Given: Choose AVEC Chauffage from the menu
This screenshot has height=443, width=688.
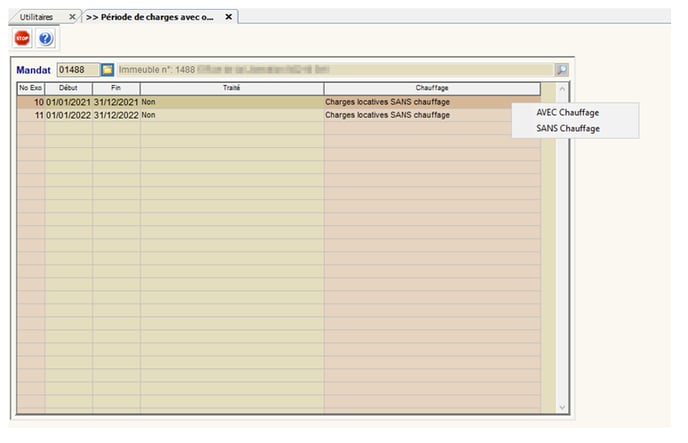Looking at the screenshot, I should click(x=568, y=113).
